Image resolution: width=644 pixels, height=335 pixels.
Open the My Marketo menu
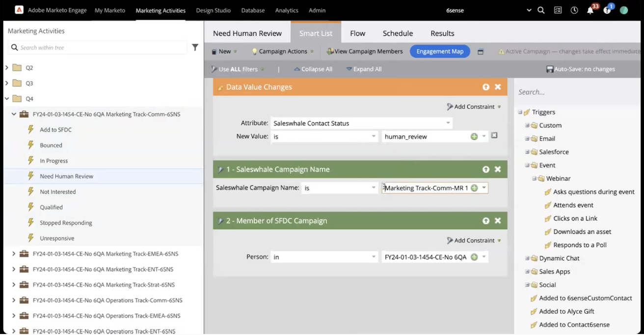110,10
